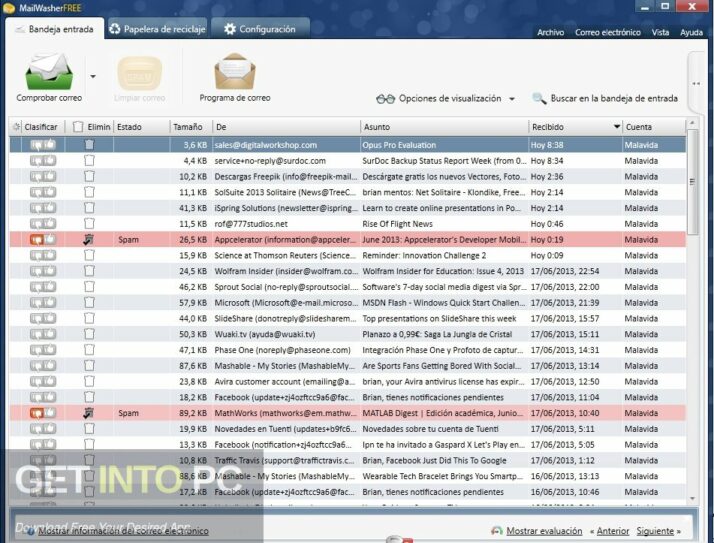The width and height of the screenshot is (714, 543).
Task: Click thumbs rating icon for Avira customer account row
Action: pos(43,382)
